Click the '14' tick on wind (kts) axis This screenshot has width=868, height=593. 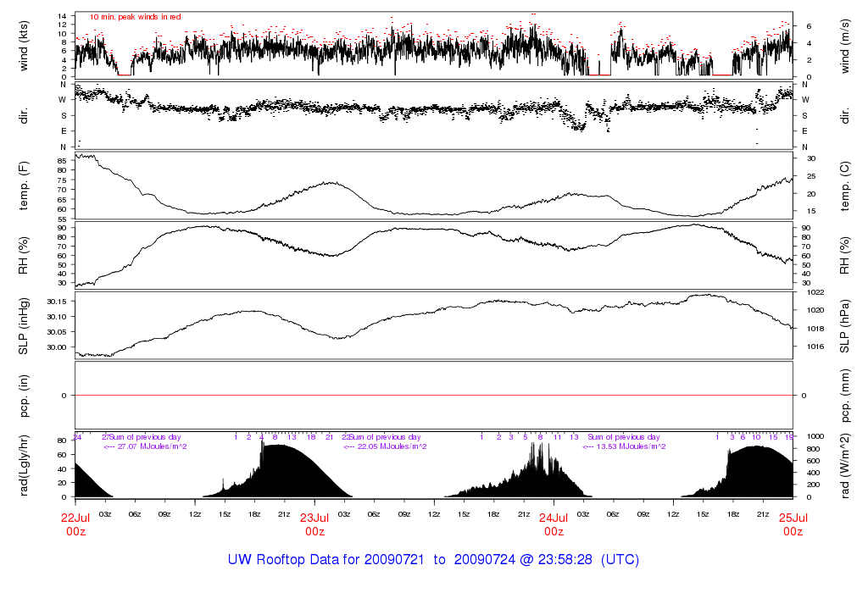point(62,16)
